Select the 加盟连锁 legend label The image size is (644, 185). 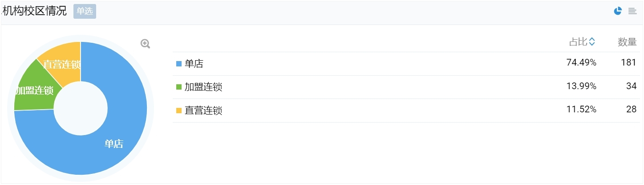pos(203,87)
